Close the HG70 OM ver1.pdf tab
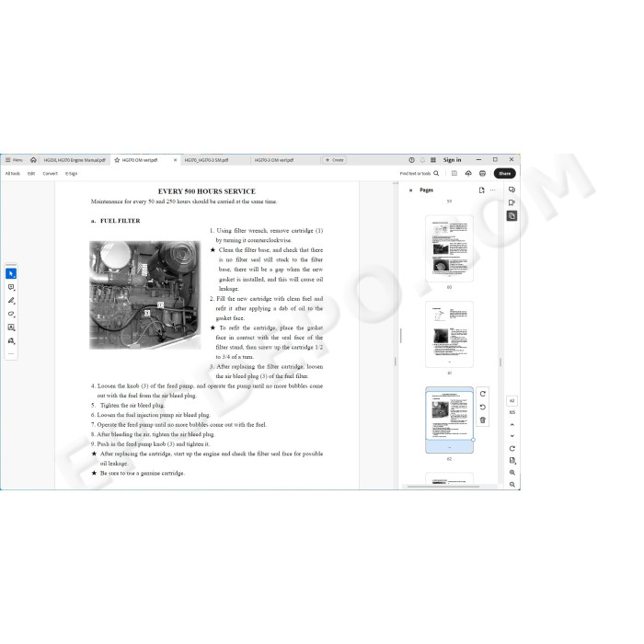Screen dimensions: 644x644 [176, 160]
